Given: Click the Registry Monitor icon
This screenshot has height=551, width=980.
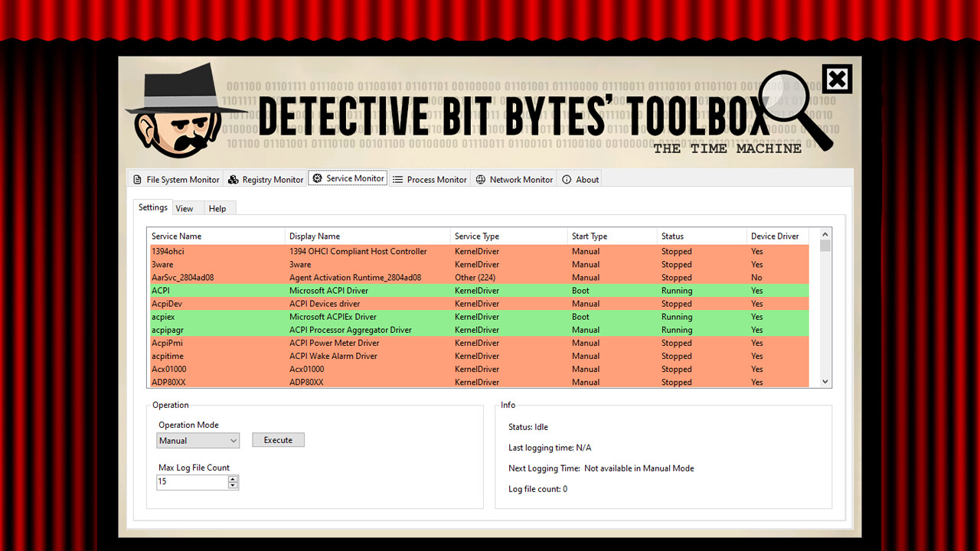Looking at the screenshot, I should (232, 179).
